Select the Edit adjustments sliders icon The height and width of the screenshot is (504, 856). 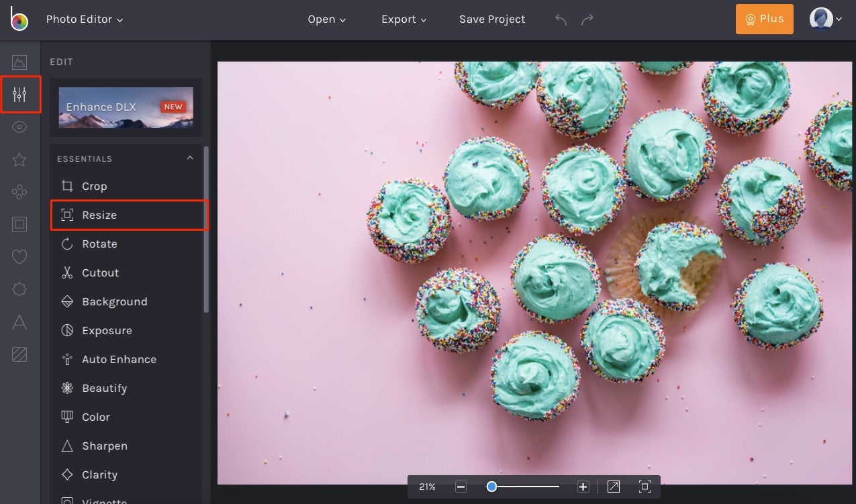tap(19, 94)
